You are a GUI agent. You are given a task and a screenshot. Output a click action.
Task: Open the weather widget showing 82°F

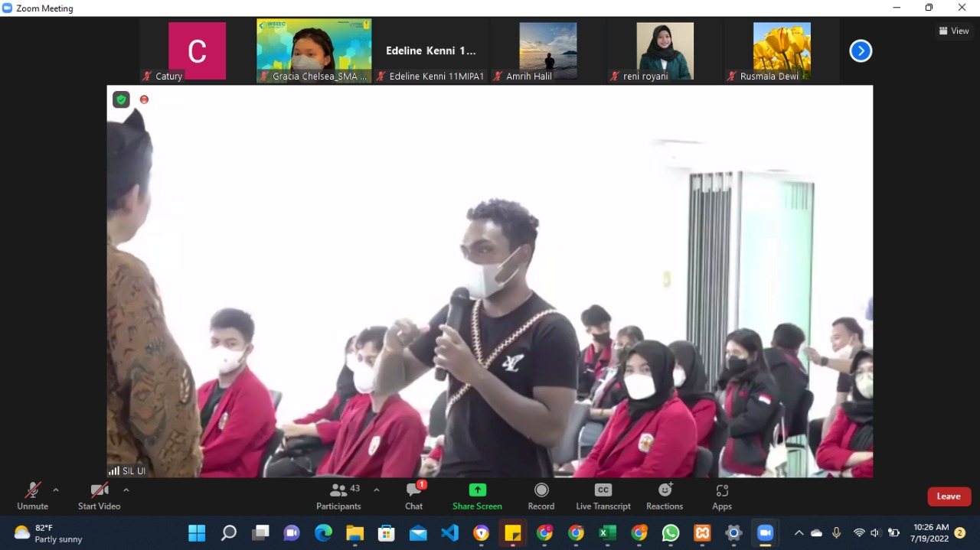pyautogui.click(x=48, y=532)
